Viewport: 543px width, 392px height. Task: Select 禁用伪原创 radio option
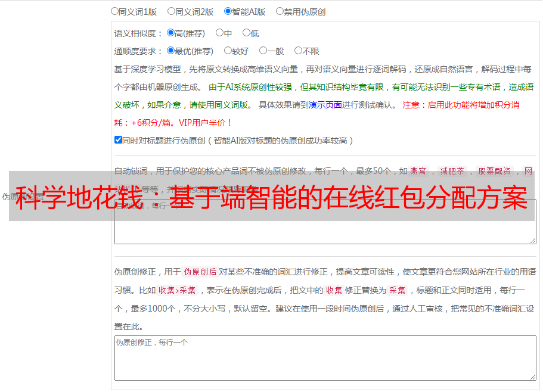tap(280, 11)
